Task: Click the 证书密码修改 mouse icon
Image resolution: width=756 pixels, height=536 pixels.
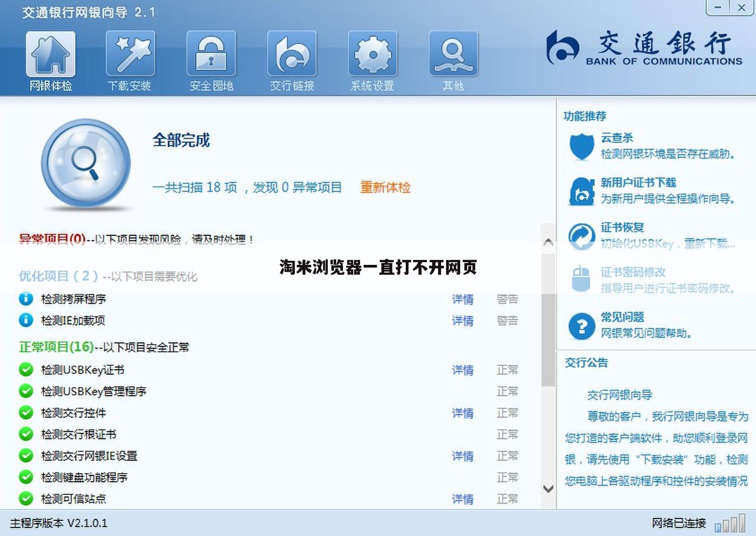Action: coord(581,279)
